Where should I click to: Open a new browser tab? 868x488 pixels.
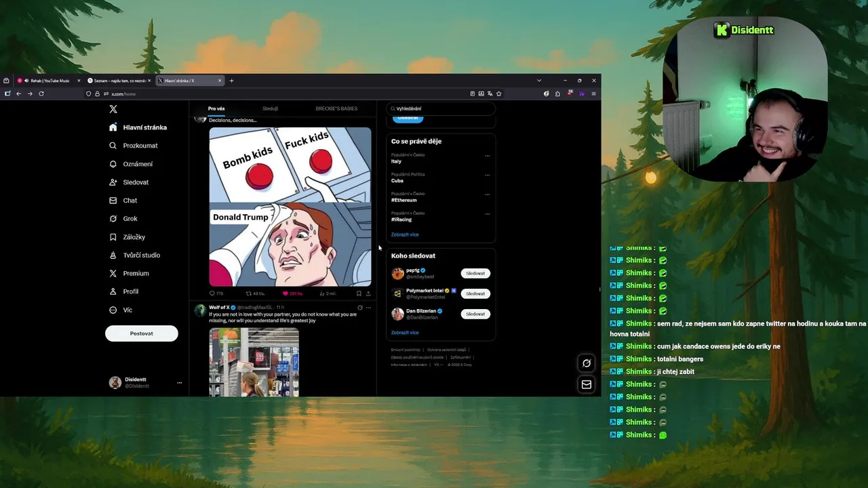[x=231, y=81]
